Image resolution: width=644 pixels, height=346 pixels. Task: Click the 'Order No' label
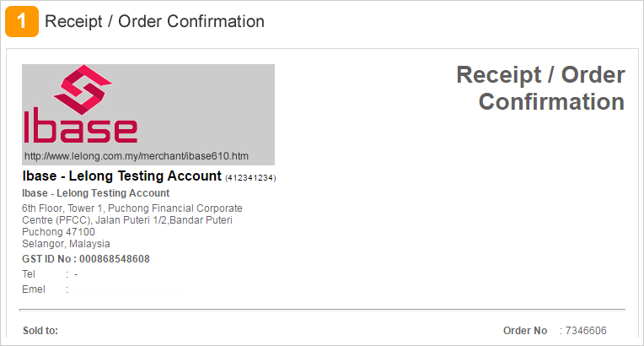[x=525, y=331]
